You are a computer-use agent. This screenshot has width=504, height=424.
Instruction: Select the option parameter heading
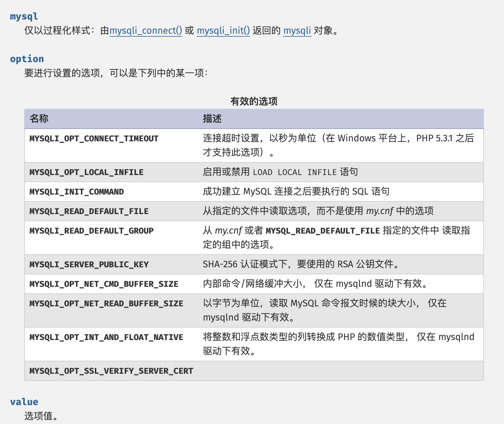click(27, 59)
